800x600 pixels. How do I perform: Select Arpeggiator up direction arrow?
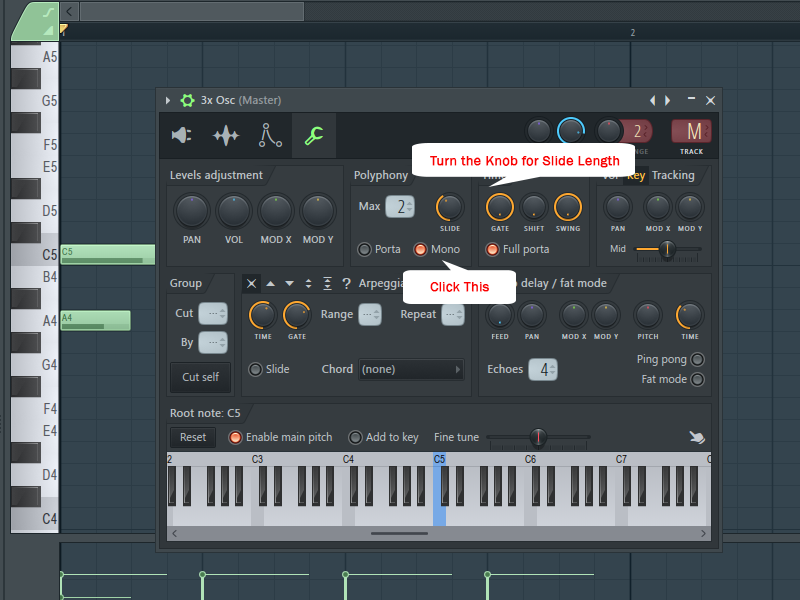tap(270, 284)
